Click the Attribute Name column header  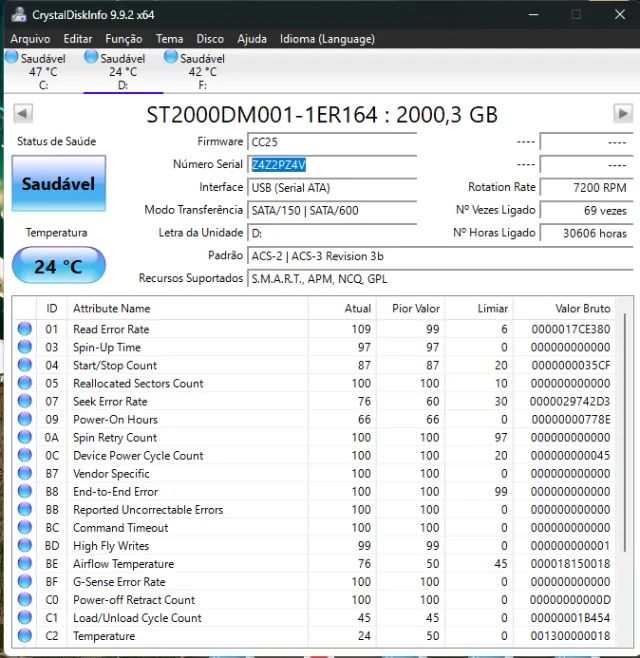point(187,308)
